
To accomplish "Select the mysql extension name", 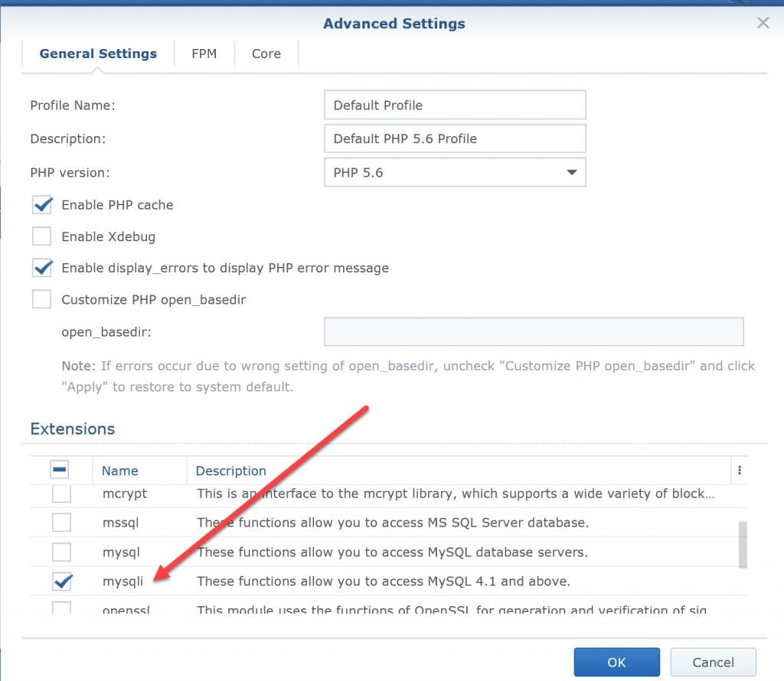I will tap(121, 552).
